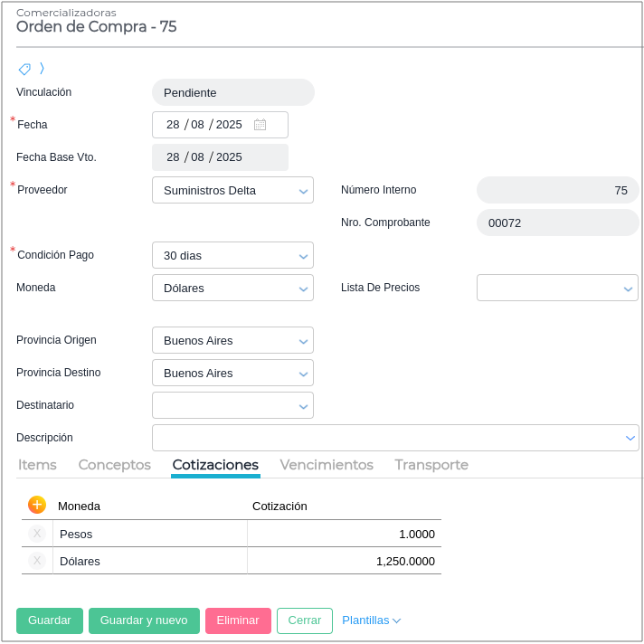Click the Cerrar button
This screenshot has height=644, width=644.
tap(305, 620)
